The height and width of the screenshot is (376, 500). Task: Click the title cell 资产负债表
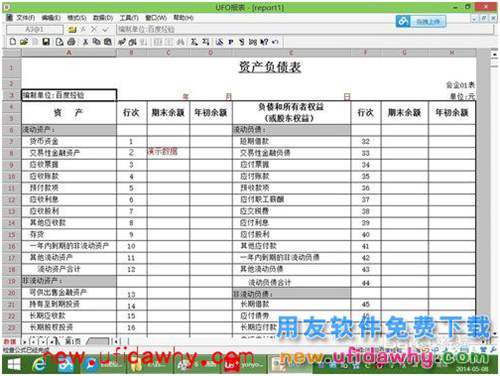[270, 67]
